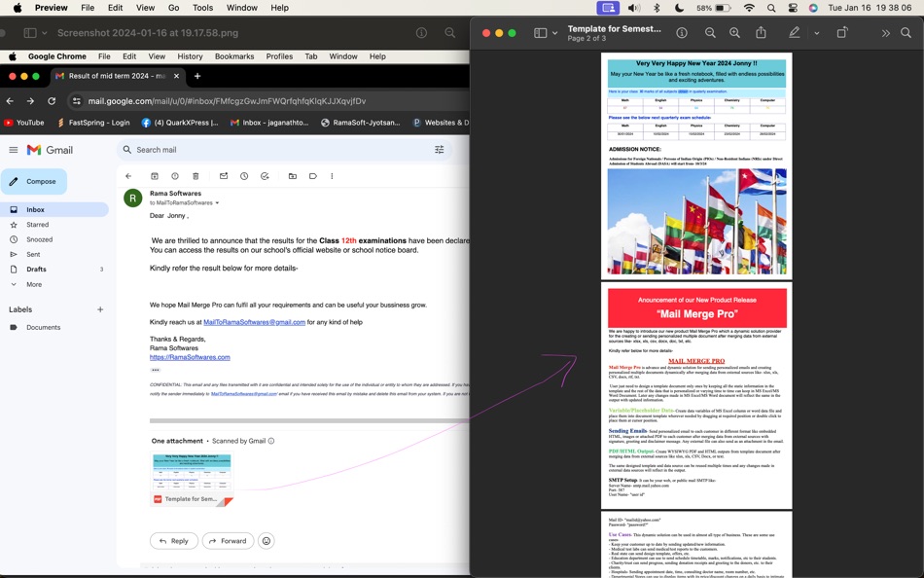This screenshot has width=924, height=578.
Task: Zoom in on the Template PDF in Preview
Action: point(734,33)
